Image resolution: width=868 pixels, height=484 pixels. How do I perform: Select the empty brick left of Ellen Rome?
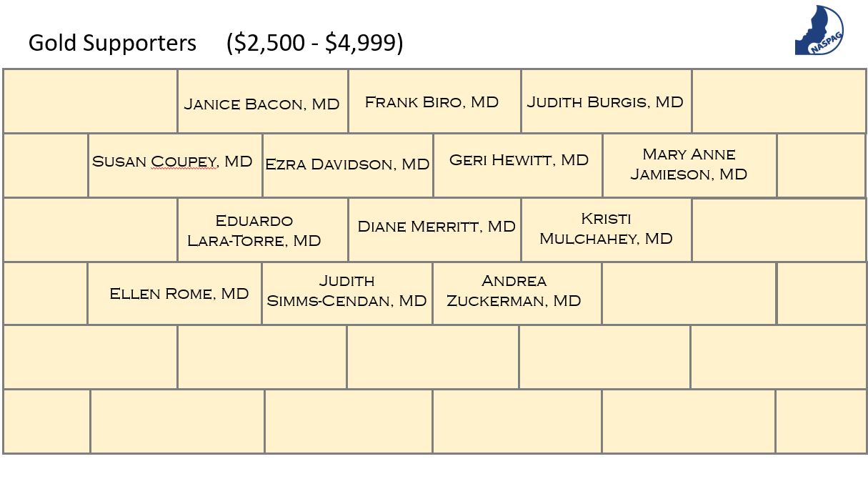(45, 293)
